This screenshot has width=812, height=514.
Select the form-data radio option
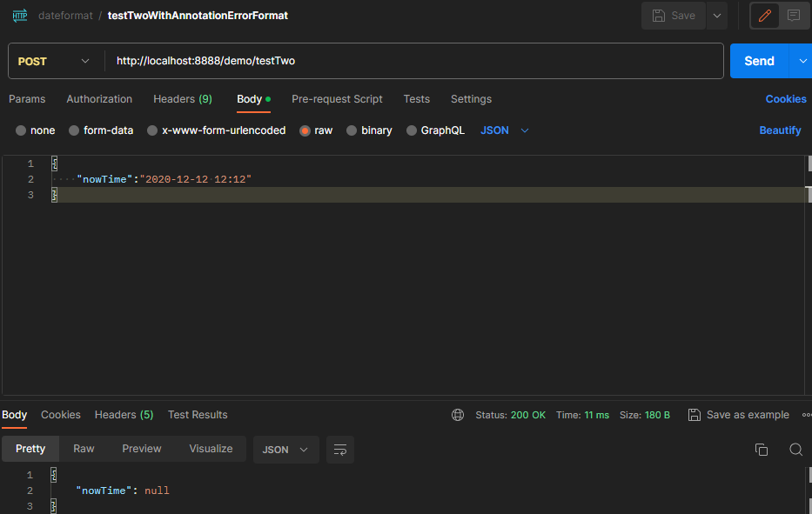pos(74,130)
